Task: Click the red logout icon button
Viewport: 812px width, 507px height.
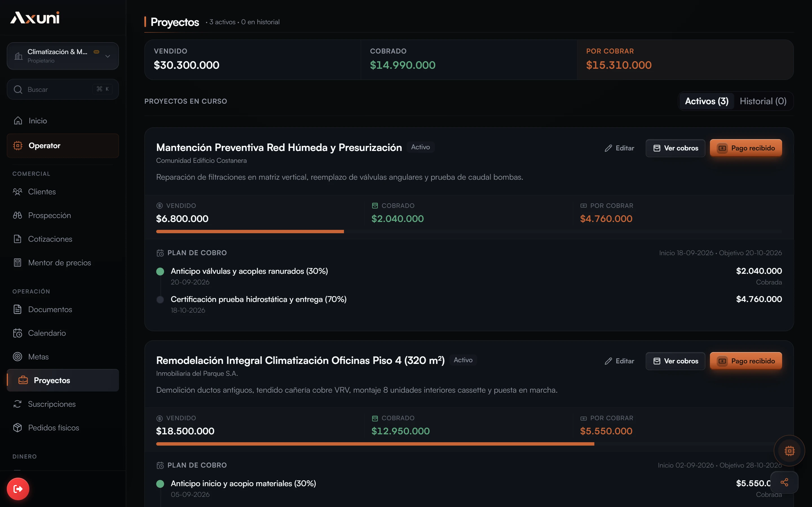Action: pos(18,489)
